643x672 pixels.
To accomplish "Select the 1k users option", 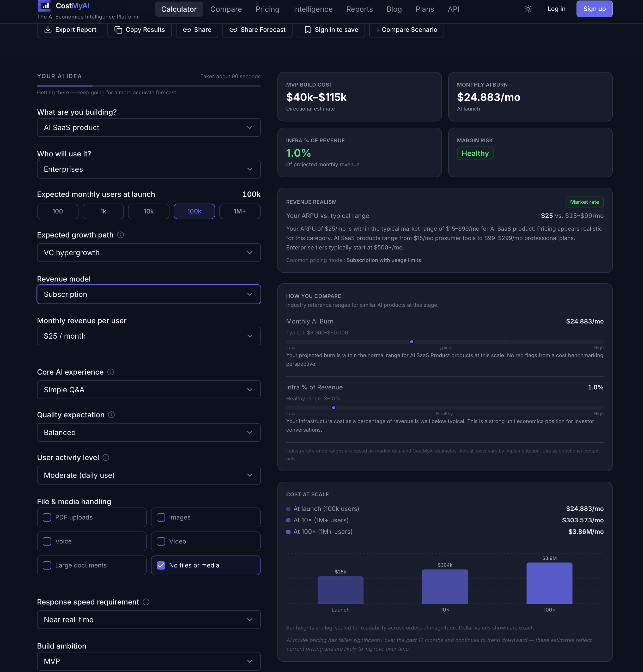I will 103,211.
